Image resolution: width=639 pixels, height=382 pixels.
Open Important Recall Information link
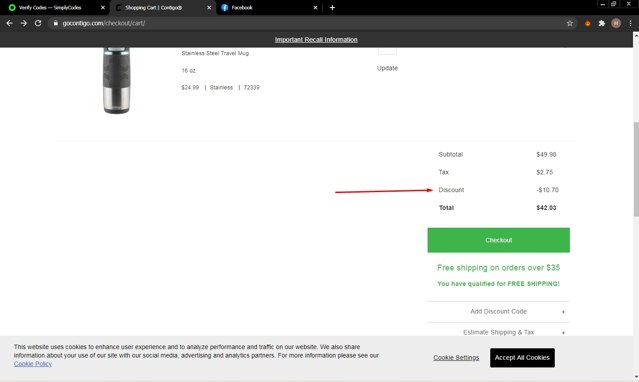click(316, 40)
